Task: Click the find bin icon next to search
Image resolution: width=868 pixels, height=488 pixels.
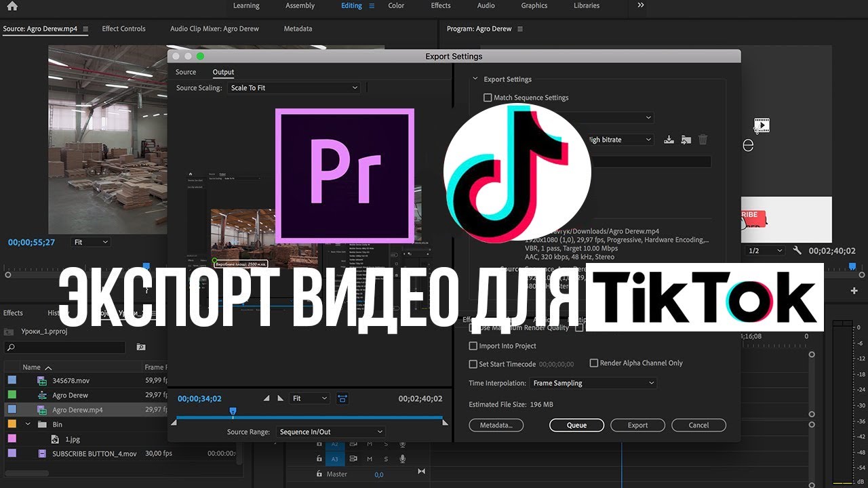Action: [141, 347]
